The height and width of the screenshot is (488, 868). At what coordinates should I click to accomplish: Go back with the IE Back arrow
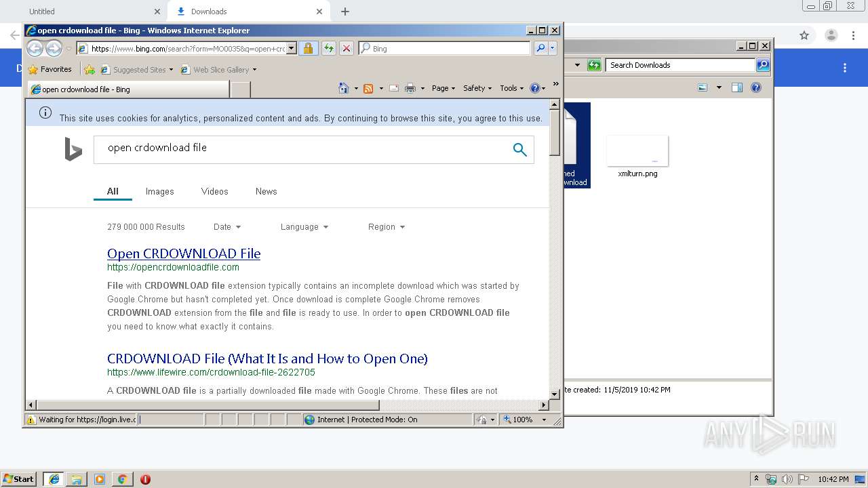(x=35, y=48)
